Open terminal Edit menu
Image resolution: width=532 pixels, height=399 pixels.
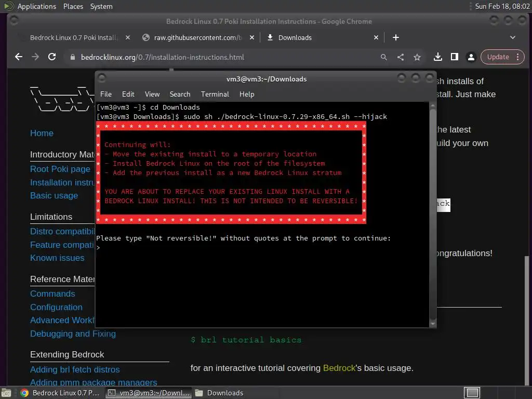128,94
